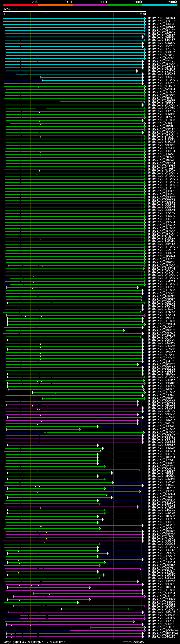Select the UniRef100_A4S5F1 entry
This screenshot has height=644, width=180.
[x=161, y=170]
